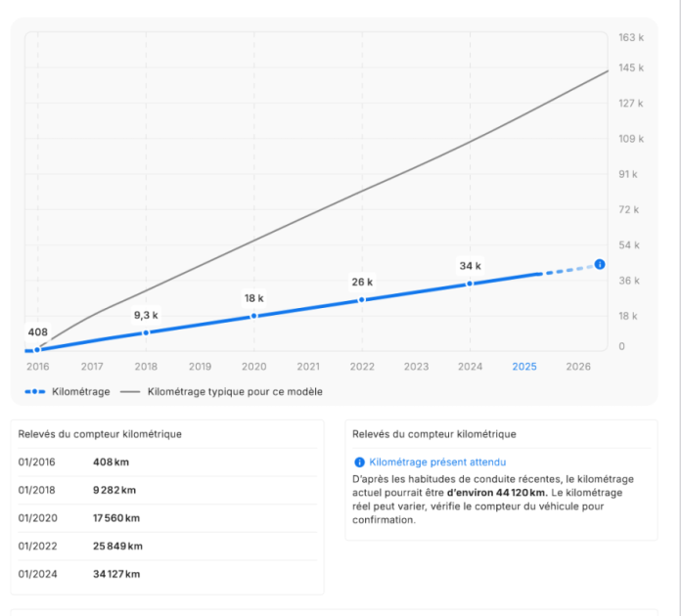
Task: Select the 01/2020 17 560 km reading row
Action: click(x=167, y=518)
